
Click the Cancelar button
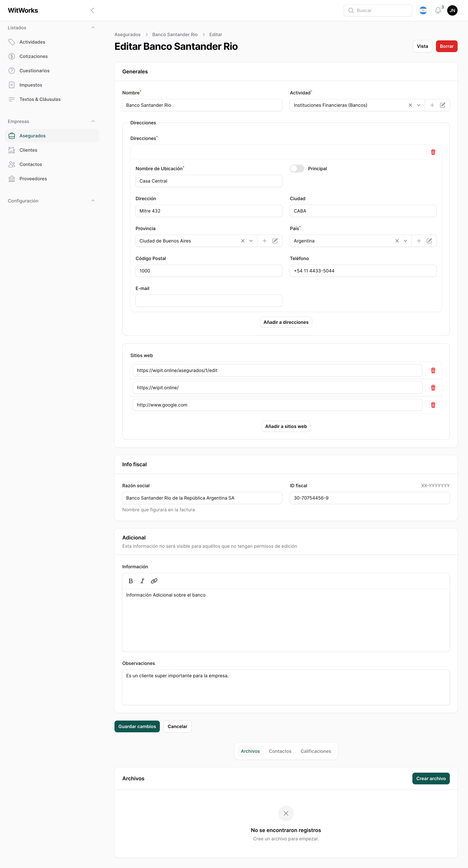pyautogui.click(x=177, y=727)
